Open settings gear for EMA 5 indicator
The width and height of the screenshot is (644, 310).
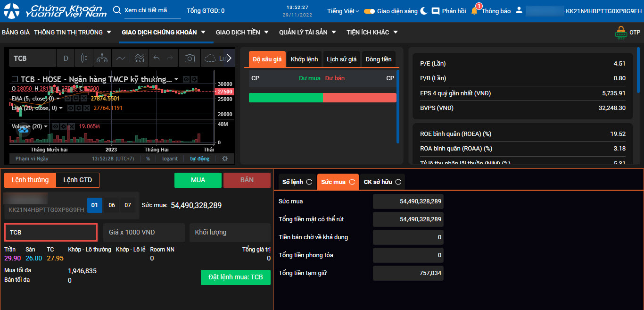coord(75,99)
